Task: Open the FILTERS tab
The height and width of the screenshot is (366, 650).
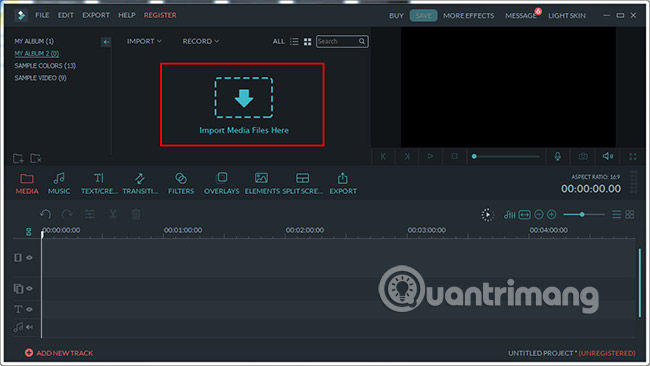Action: pyautogui.click(x=181, y=184)
